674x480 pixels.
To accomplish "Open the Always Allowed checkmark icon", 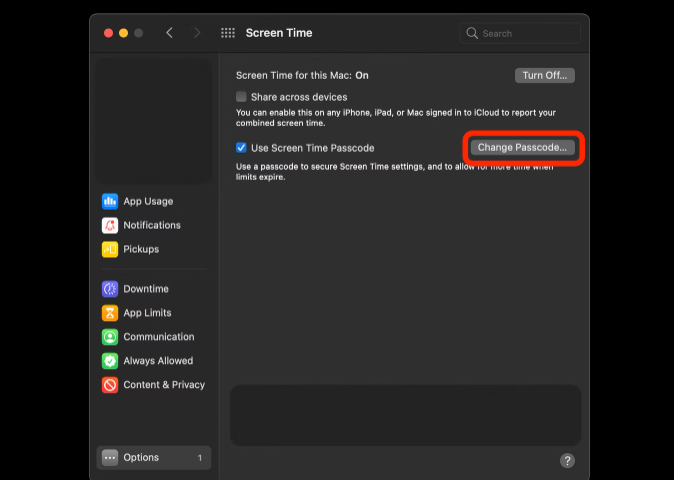I will click(110, 361).
